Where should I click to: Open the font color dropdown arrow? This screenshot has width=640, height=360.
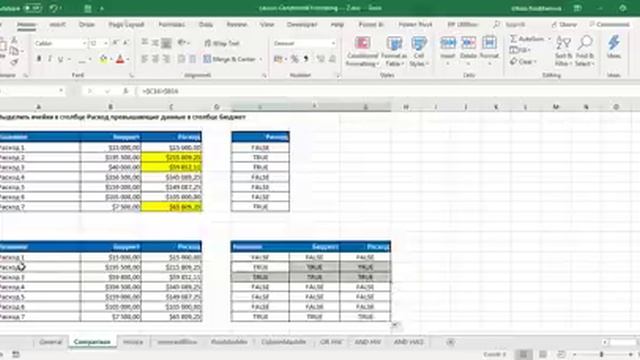tap(128, 60)
